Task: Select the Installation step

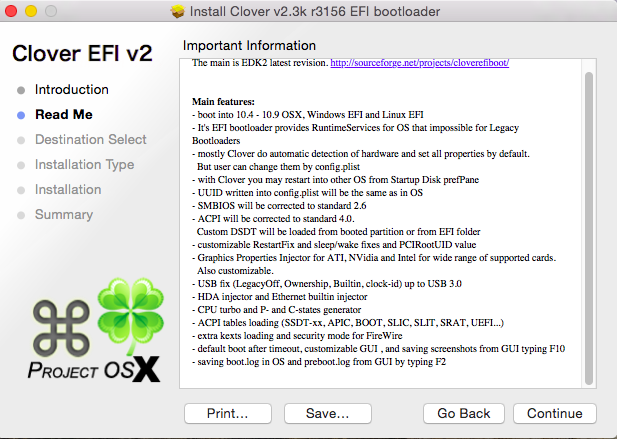Action: point(68,190)
